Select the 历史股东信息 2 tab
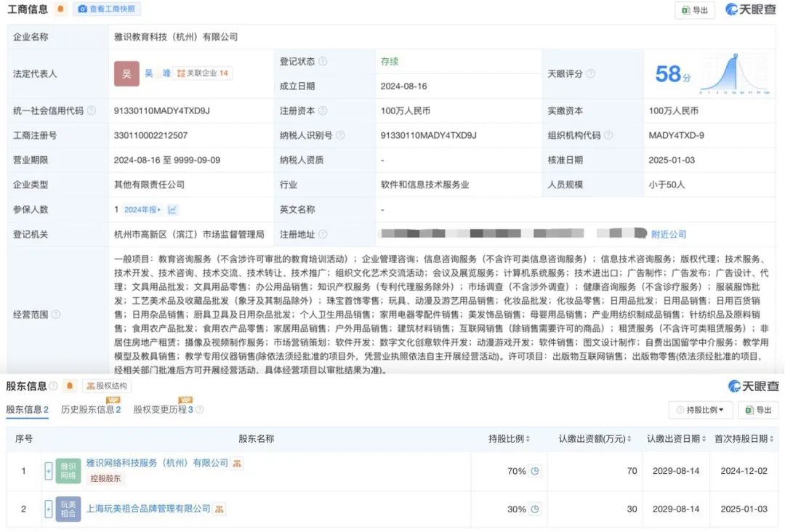This screenshot has width=785, height=532. click(x=91, y=409)
